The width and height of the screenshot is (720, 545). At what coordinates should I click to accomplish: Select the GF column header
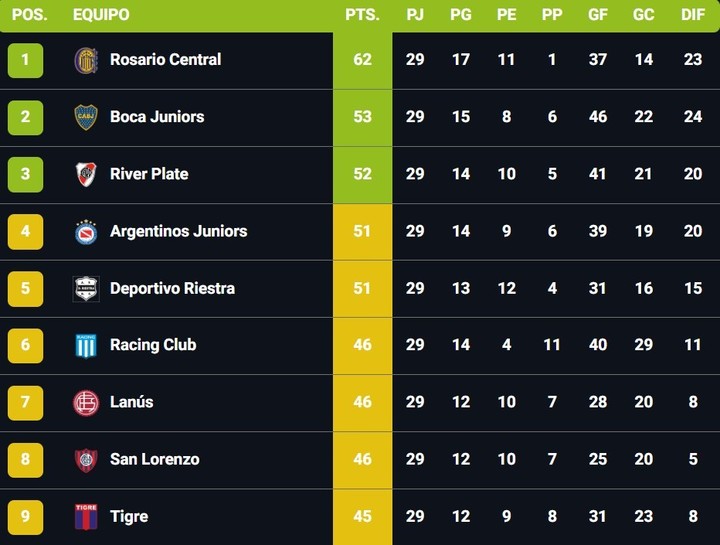pos(598,15)
